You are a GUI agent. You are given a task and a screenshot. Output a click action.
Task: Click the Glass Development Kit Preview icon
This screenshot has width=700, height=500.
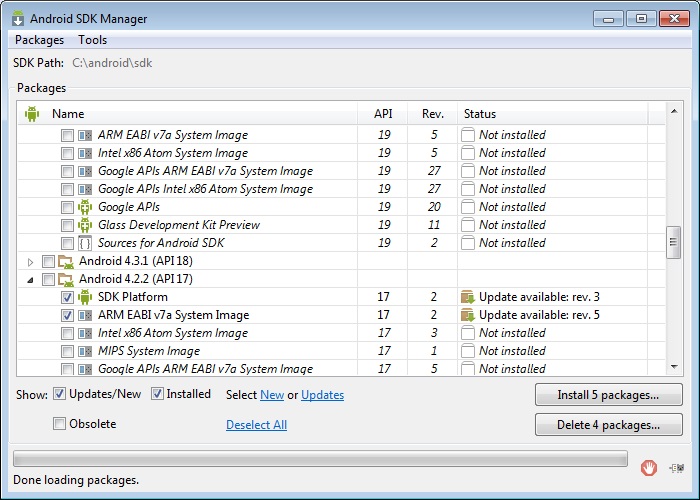(x=85, y=225)
